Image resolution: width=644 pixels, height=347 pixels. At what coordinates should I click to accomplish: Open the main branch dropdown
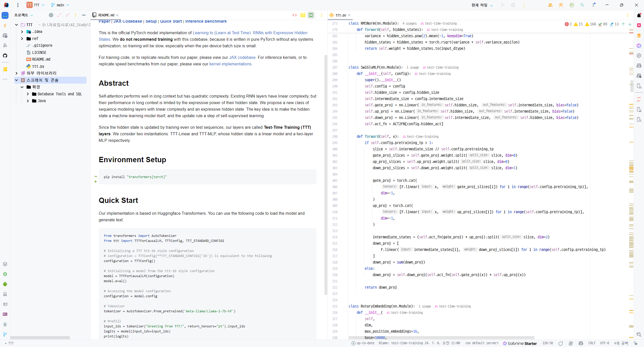pos(60,5)
